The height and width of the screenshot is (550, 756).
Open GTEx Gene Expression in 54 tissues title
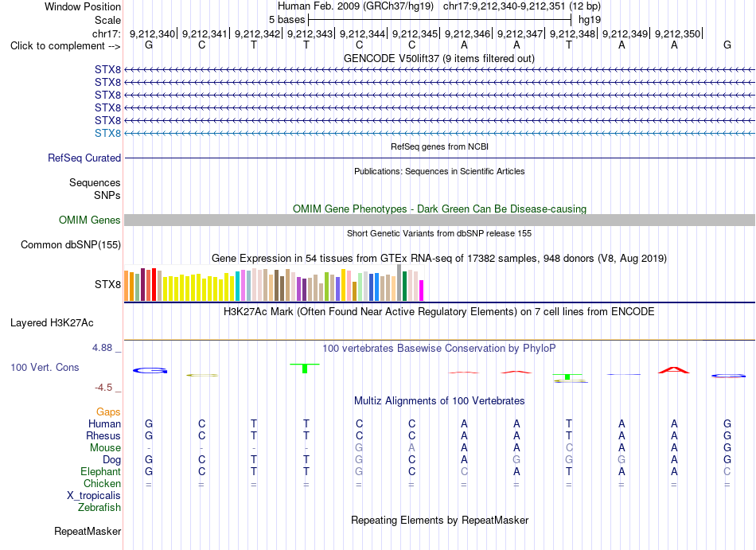pyautogui.click(x=439, y=259)
